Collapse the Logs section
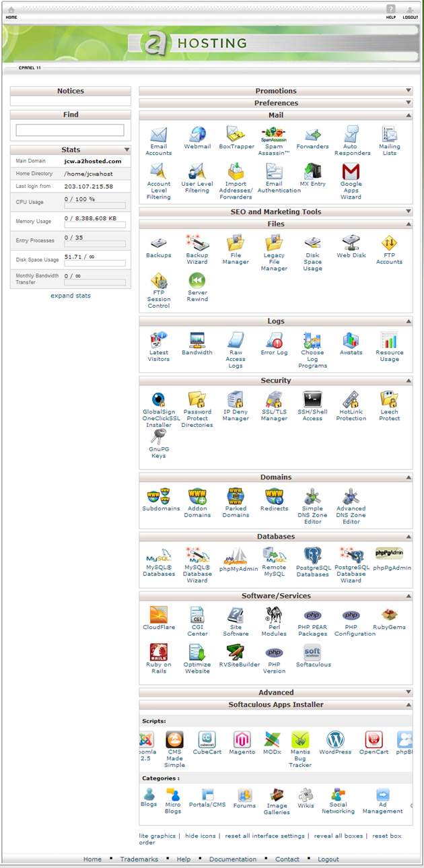Screen dimensions: 424x868 409,321
